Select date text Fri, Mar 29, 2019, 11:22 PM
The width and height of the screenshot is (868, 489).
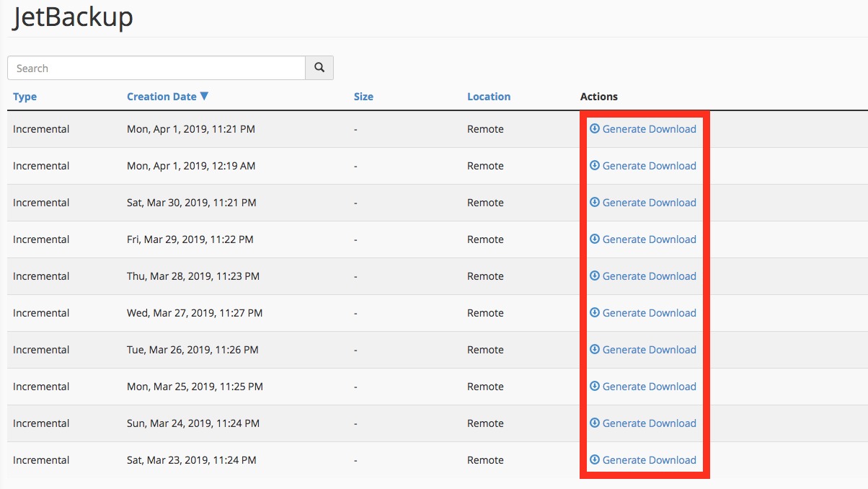coord(190,239)
